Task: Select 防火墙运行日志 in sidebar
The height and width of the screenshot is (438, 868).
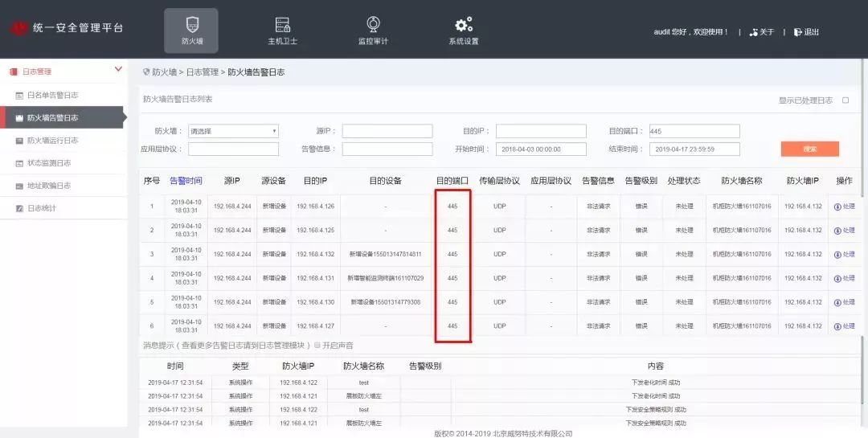Action: 52,141
